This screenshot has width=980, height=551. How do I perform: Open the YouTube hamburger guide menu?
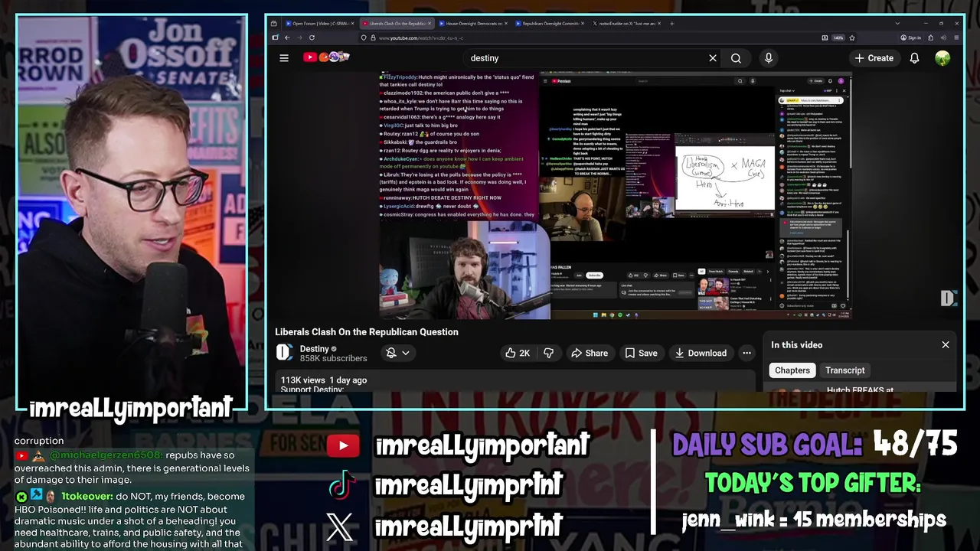[x=284, y=58]
